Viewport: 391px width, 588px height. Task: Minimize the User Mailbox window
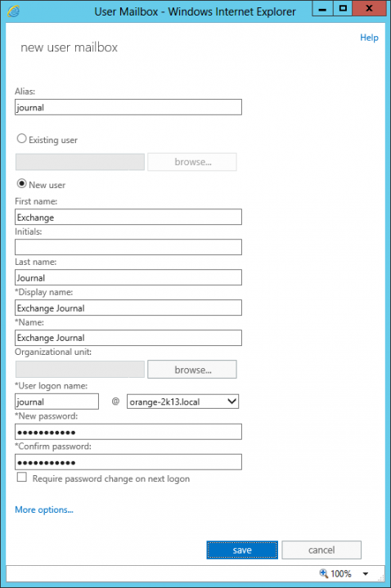322,9
